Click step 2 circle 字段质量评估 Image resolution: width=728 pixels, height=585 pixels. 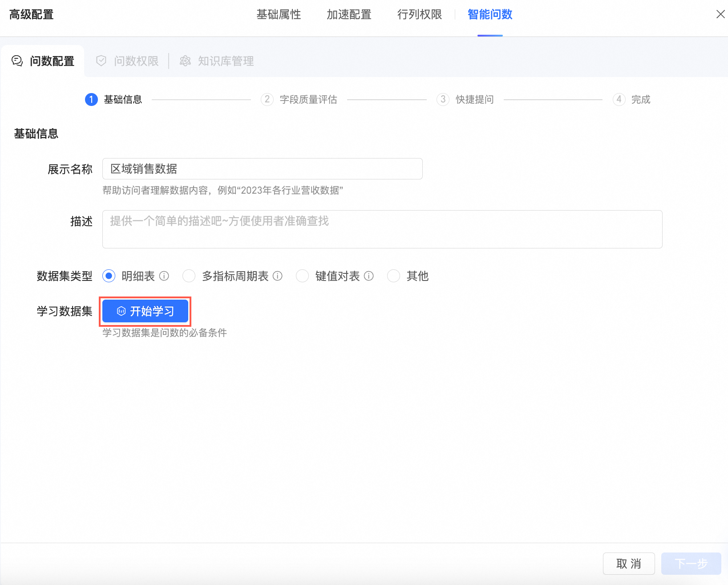[x=267, y=99]
